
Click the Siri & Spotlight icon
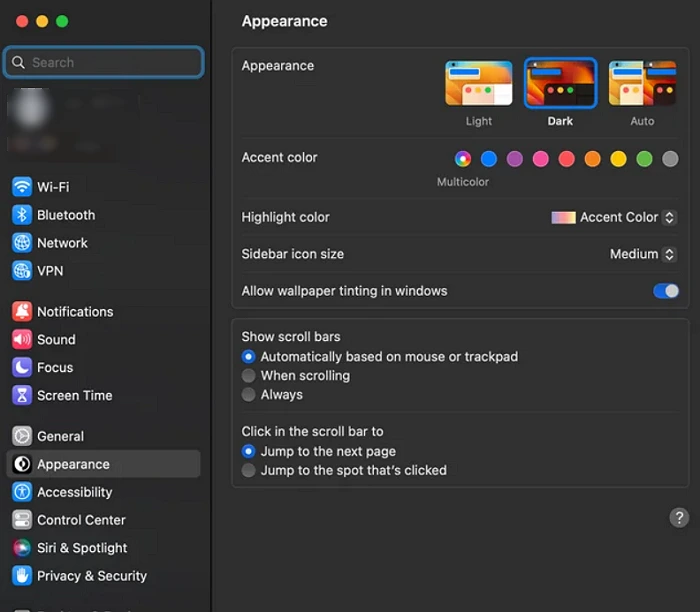(21, 548)
